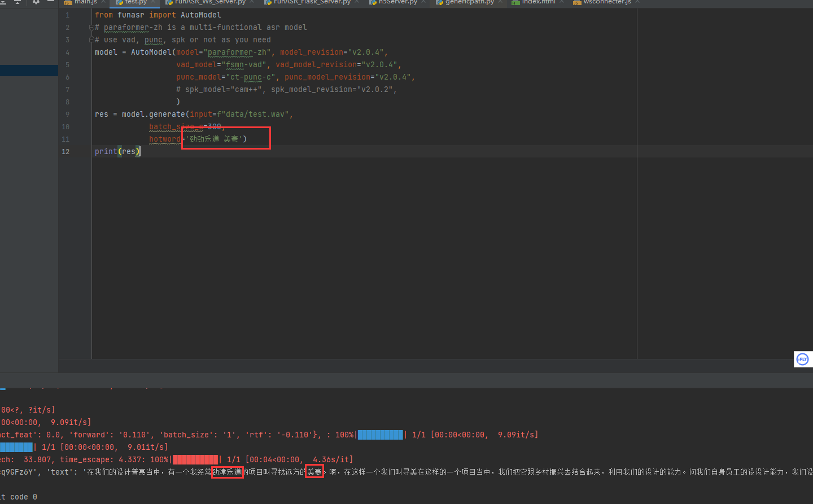Screen dimensions: 813x504
Task: Open the h5Server.py editor tab
Action: (x=397, y=2)
